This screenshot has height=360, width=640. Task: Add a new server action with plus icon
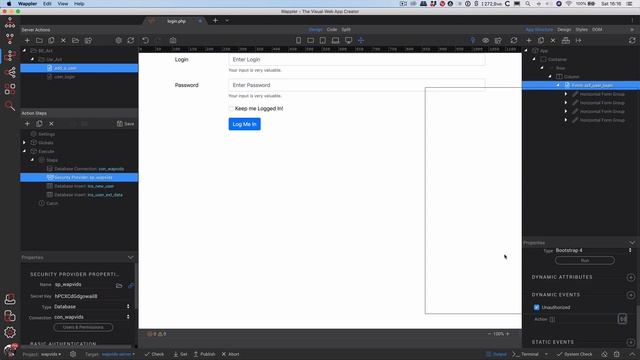27,40
